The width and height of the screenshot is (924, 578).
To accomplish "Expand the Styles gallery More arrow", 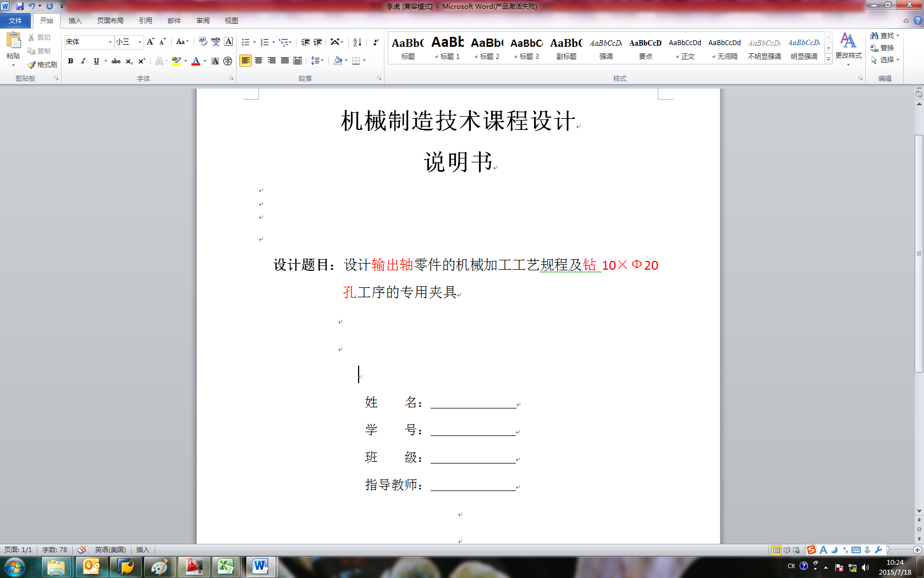I will [x=828, y=59].
